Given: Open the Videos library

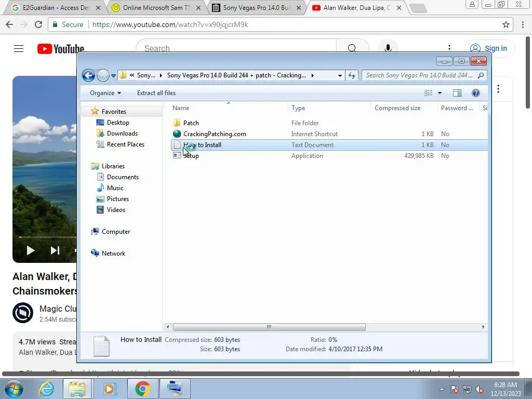Looking at the screenshot, I should [116, 210].
